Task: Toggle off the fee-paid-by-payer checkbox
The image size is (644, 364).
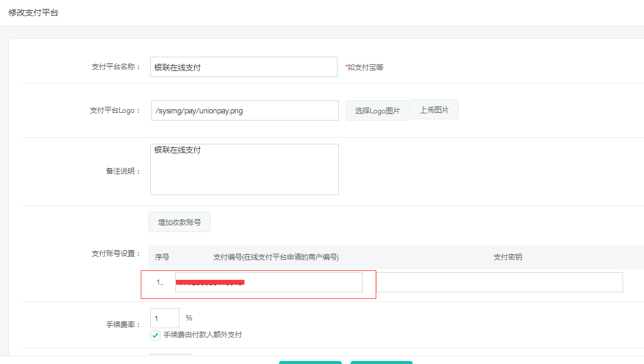Action: pyautogui.click(x=156, y=335)
